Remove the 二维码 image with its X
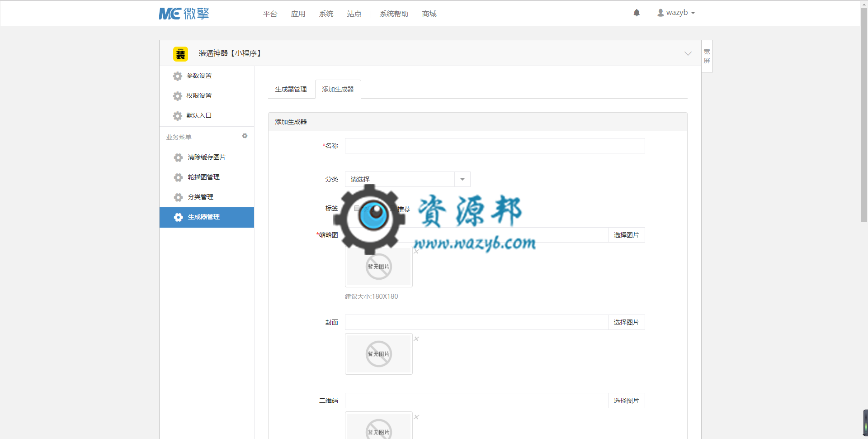The width and height of the screenshot is (868, 439). click(416, 417)
